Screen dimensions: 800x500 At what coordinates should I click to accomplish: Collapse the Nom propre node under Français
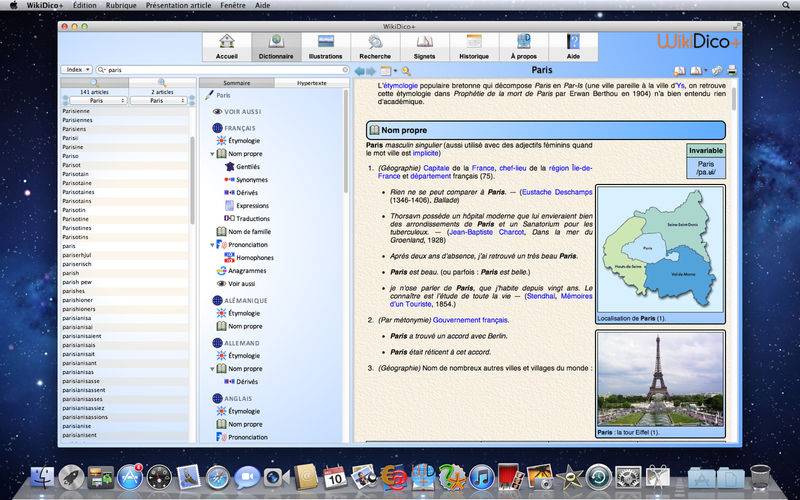coord(212,154)
